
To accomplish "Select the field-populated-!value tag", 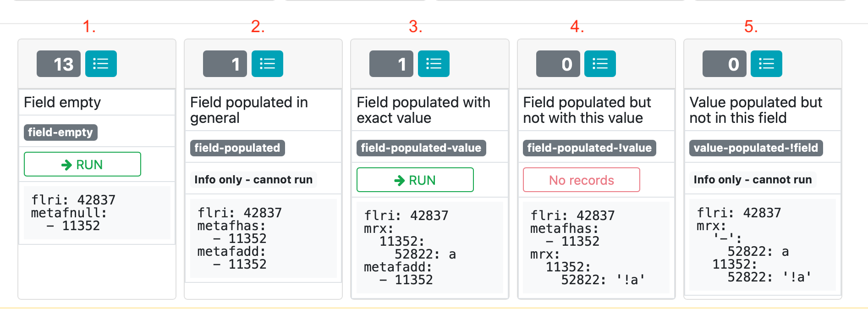I will tap(589, 148).
